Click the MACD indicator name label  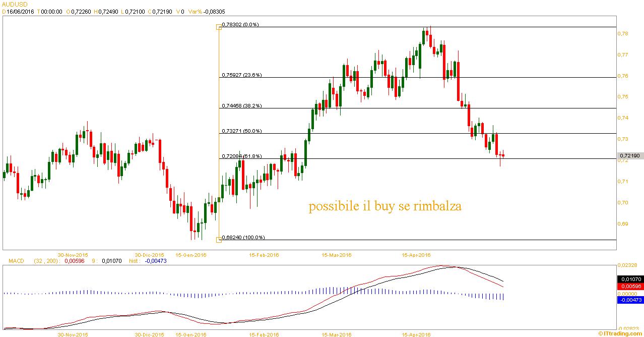(x=17, y=261)
